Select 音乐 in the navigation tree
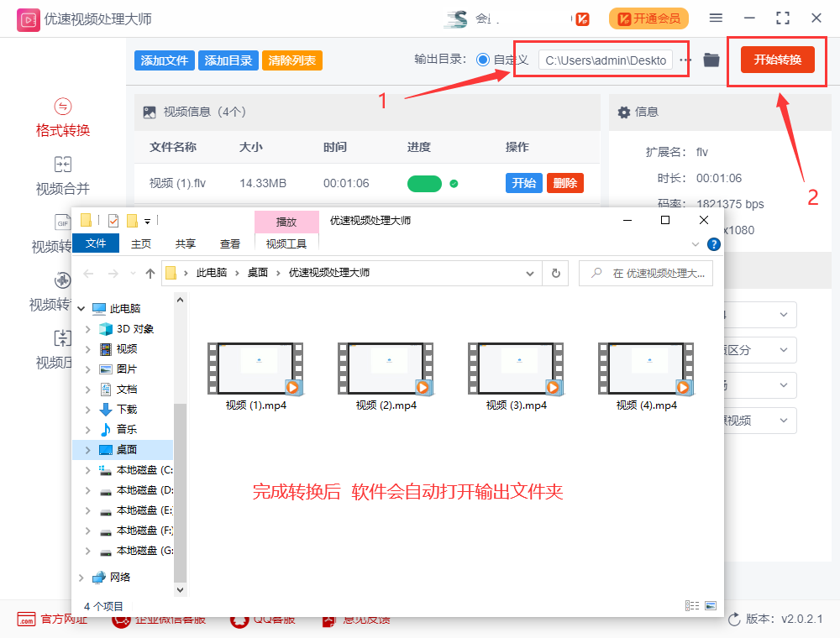This screenshot has width=840, height=638. (127, 429)
